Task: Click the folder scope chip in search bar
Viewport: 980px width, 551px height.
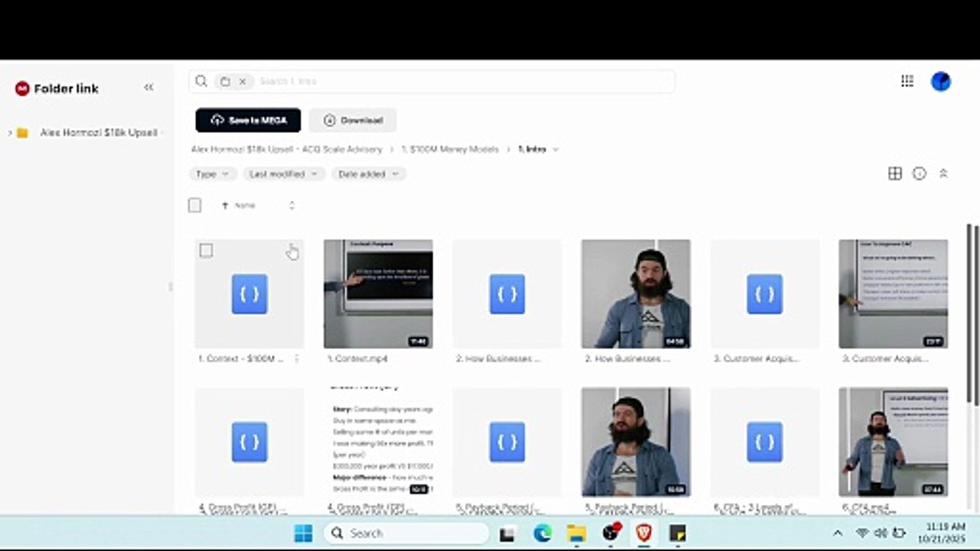Action: [225, 81]
